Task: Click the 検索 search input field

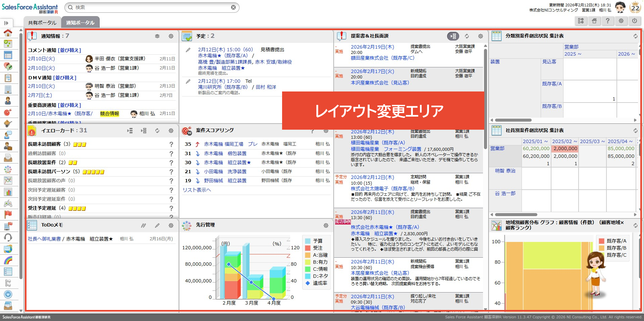Action: point(151,7)
